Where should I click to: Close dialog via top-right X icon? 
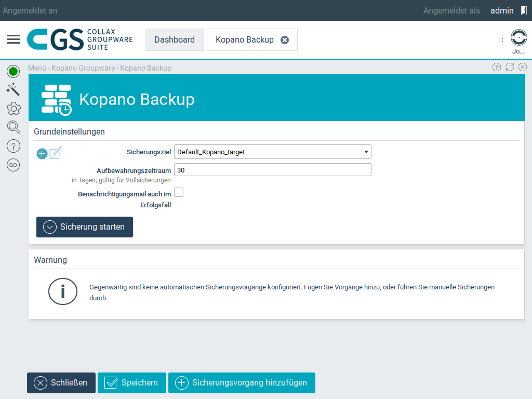pyautogui.click(x=523, y=67)
